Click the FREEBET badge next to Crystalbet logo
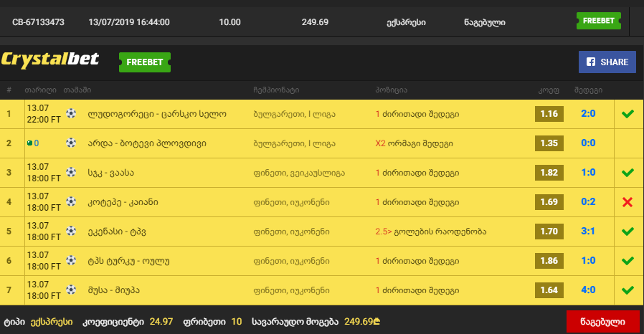The image size is (644, 334). (145, 62)
